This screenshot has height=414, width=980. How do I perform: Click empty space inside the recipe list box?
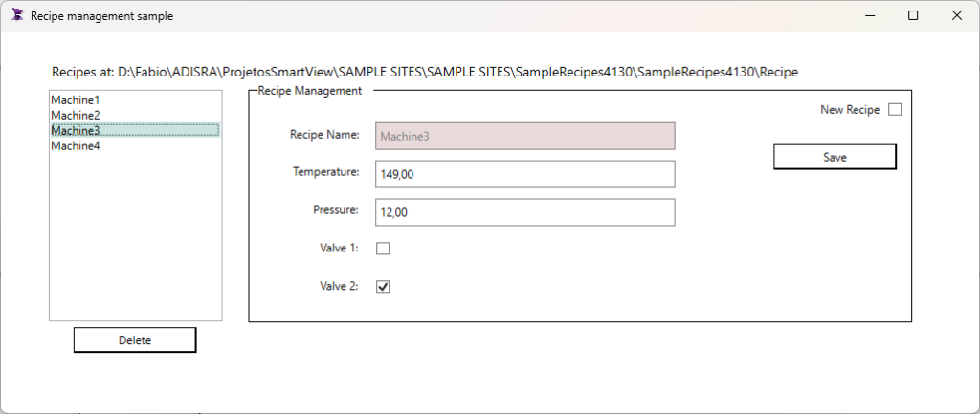point(135,239)
